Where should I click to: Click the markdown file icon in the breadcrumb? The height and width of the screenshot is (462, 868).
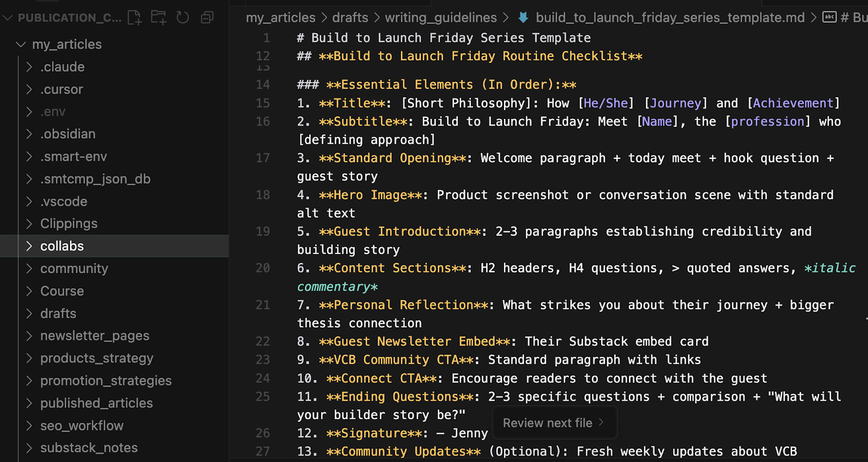(523, 17)
